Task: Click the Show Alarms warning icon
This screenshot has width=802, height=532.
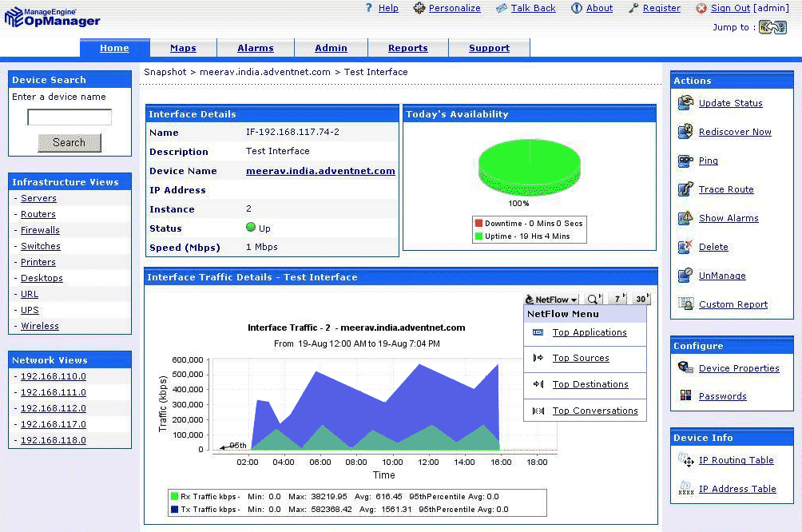Action: coord(685,218)
